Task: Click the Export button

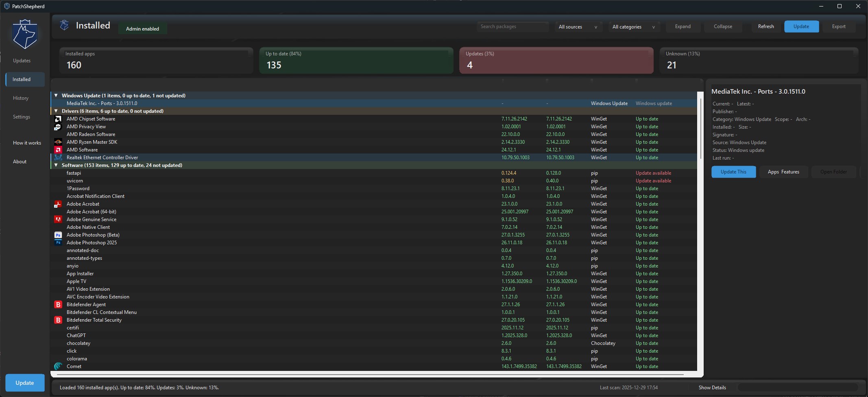Action: [x=839, y=26]
